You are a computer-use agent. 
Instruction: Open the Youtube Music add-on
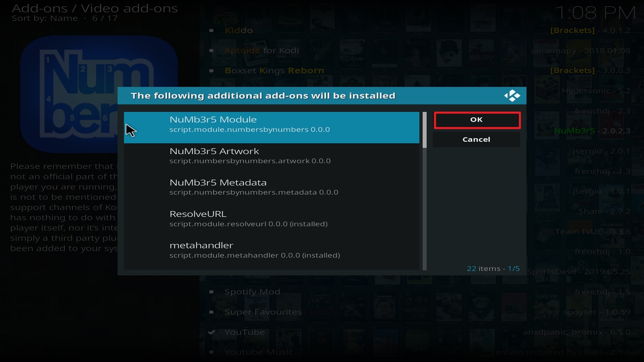pyautogui.click(x=259, y=352)
